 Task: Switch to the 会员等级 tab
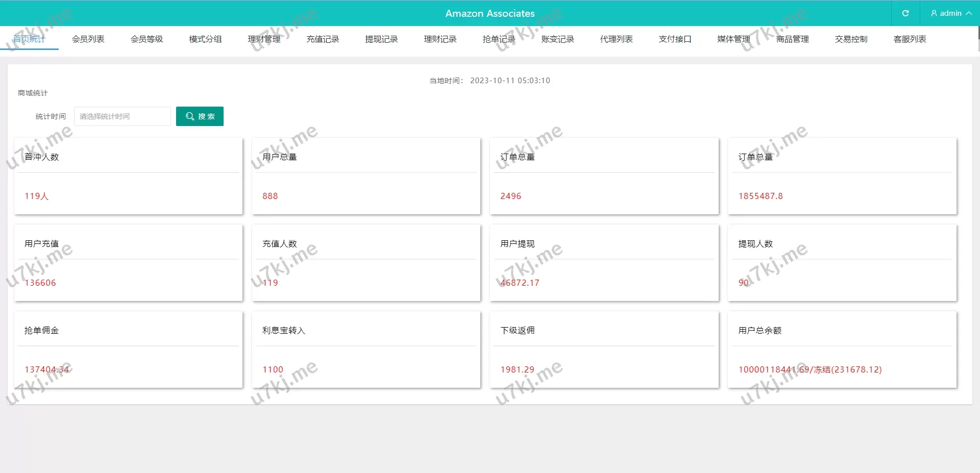point(146,39)
